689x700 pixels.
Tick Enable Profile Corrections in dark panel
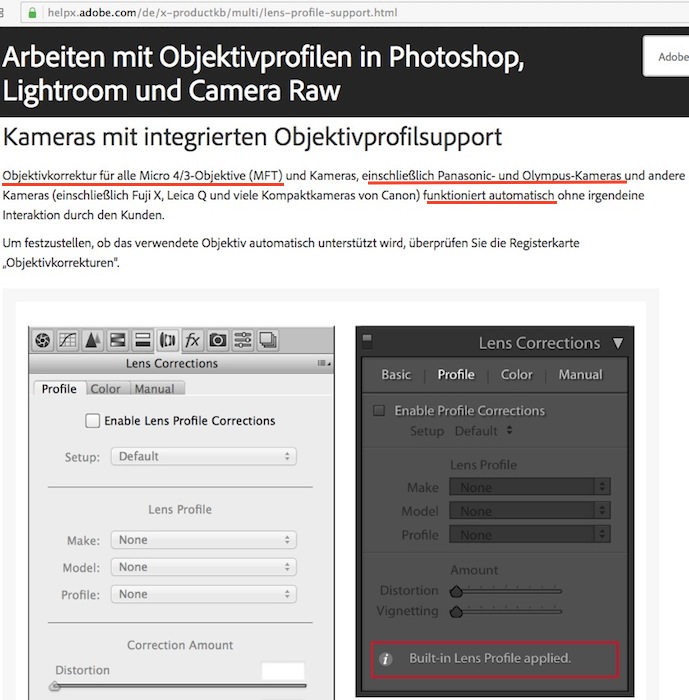click(379, 411)
